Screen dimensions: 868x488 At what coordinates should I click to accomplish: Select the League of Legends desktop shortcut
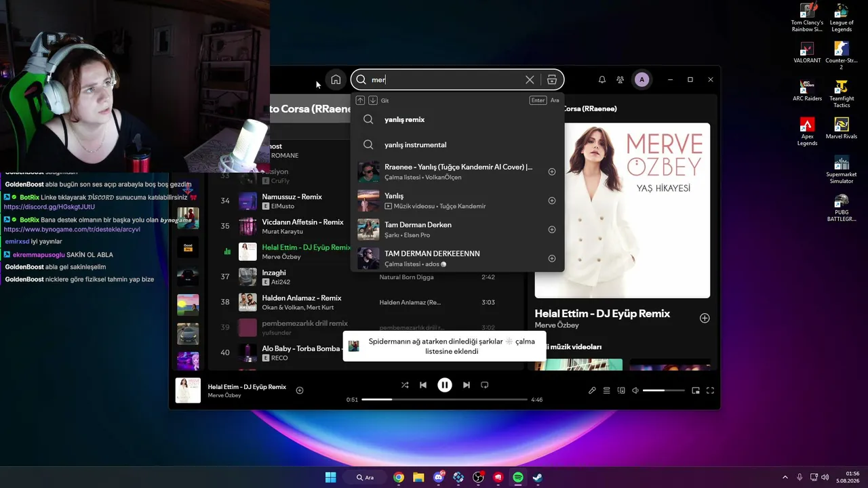[842, 18]
